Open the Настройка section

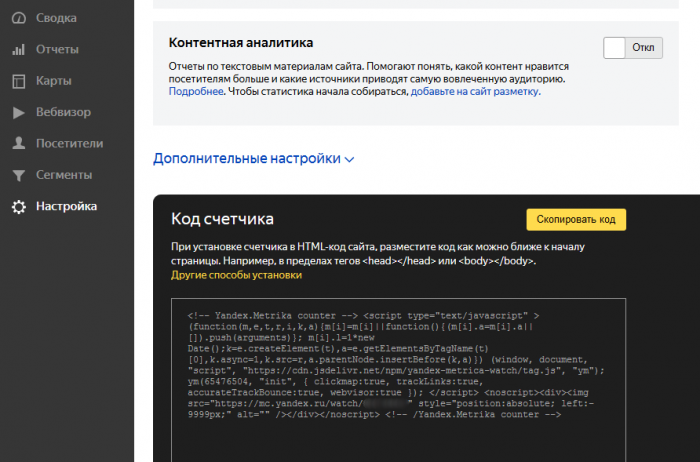[x=67, y=206]
